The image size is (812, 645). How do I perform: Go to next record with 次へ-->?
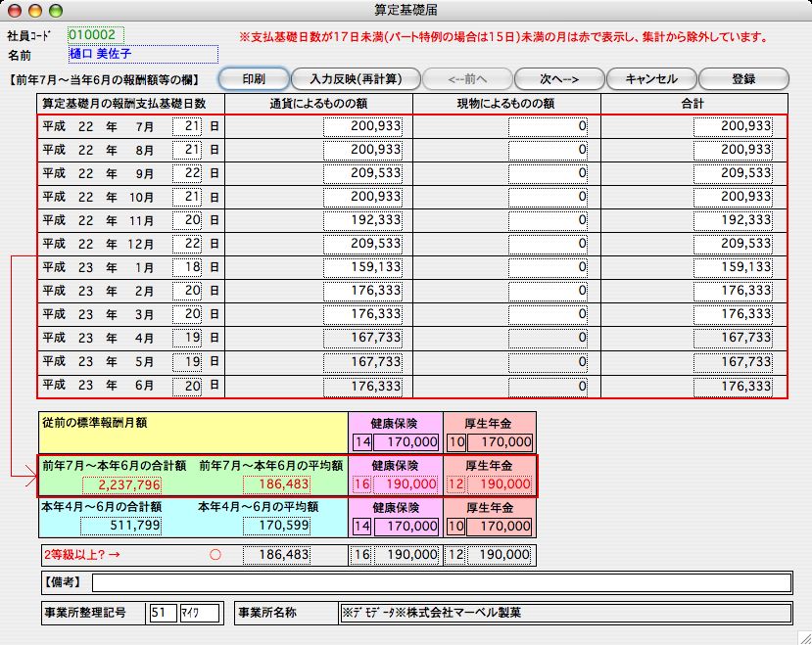point(559,78)
